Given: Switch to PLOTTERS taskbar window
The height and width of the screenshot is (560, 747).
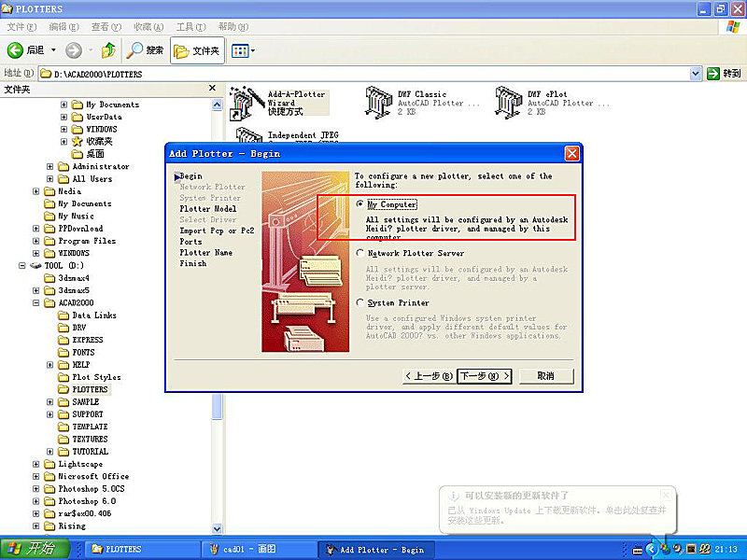Looking at the screenshot, I should (x=143, y=549).
